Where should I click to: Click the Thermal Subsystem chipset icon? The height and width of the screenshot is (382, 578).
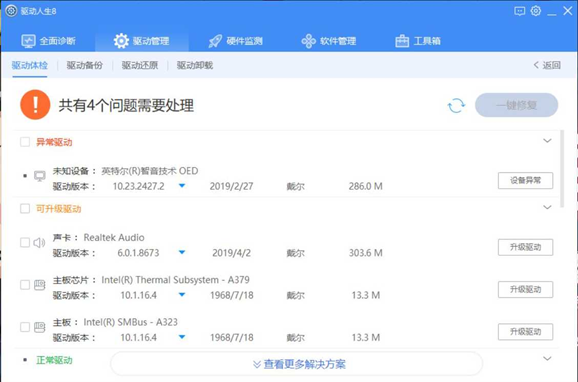[39, 285]
